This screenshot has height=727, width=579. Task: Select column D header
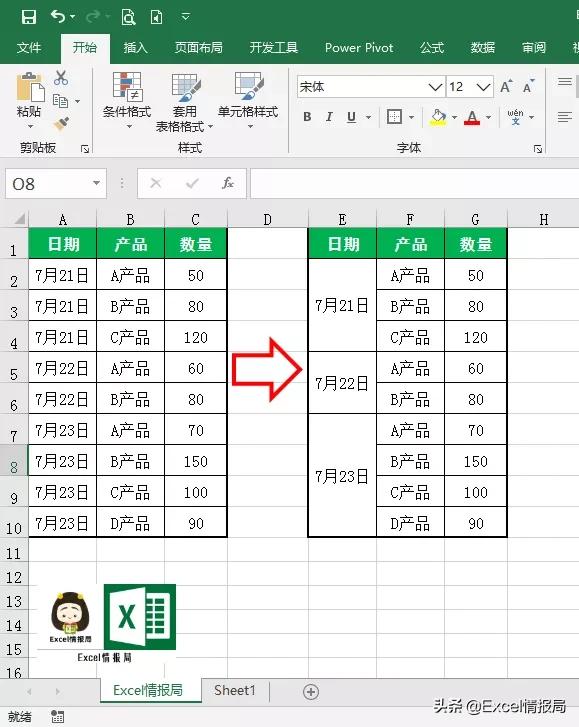267,219
